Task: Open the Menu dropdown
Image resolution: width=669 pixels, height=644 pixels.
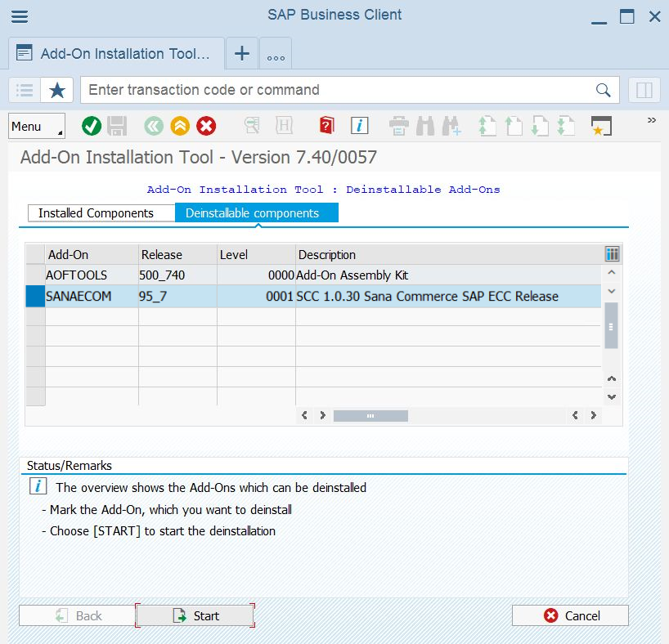Action: coord(37,126)
